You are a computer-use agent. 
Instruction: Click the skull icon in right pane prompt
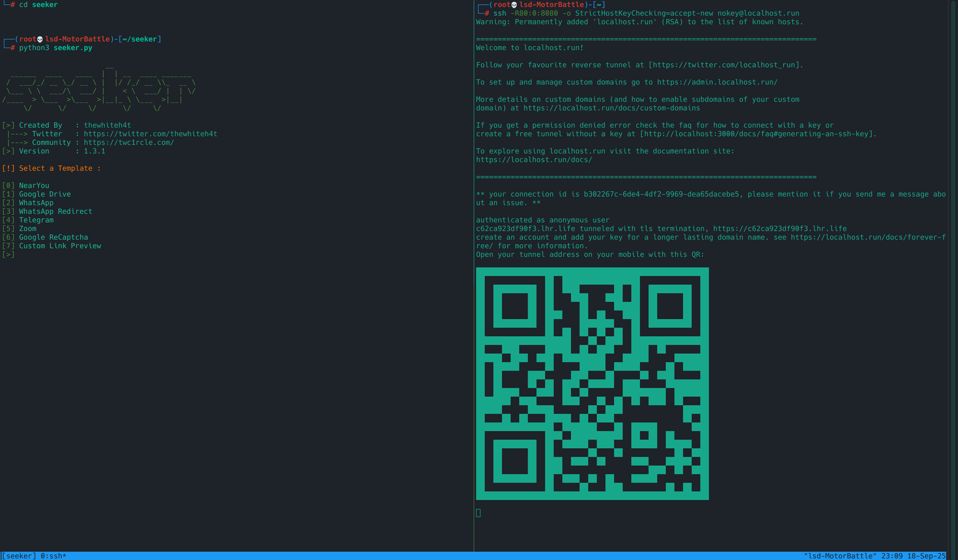514,4
